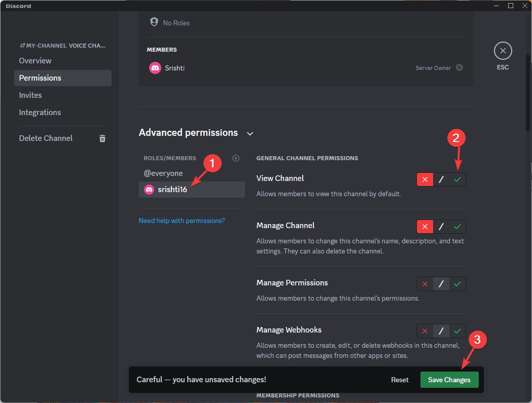Screen dimensions: 532x403
Task: Click Srishti's pink Discord avatar in Members
Action: click(155, 68)
